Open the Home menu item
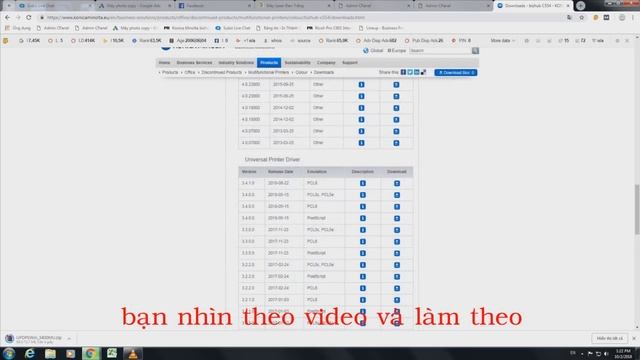Viewport: 640px width, 360px height. point(164,63)
